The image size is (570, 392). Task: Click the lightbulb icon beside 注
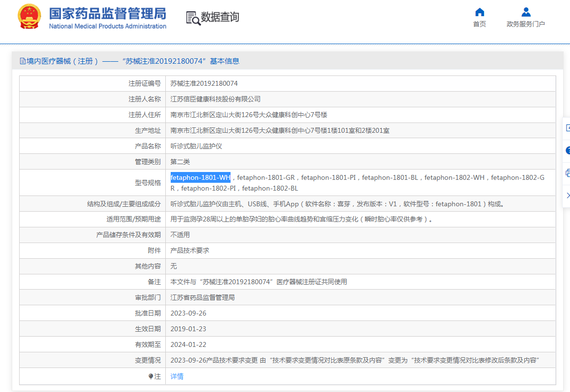151,376
